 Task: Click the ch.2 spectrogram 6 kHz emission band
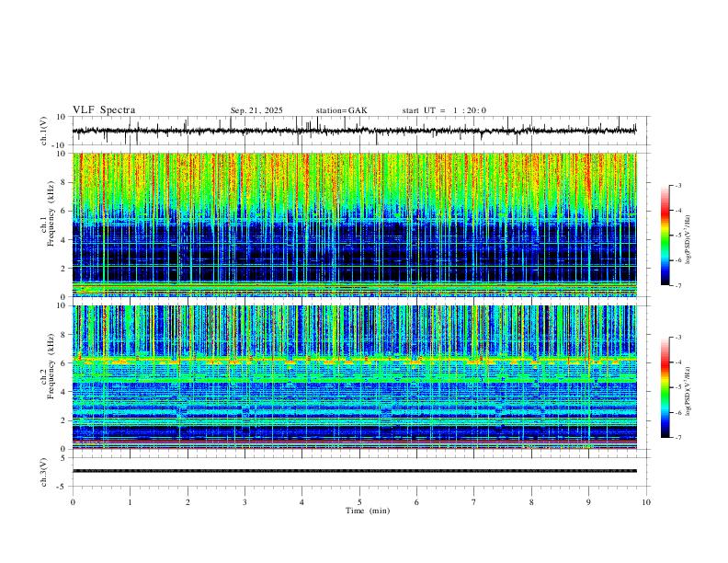354,360
